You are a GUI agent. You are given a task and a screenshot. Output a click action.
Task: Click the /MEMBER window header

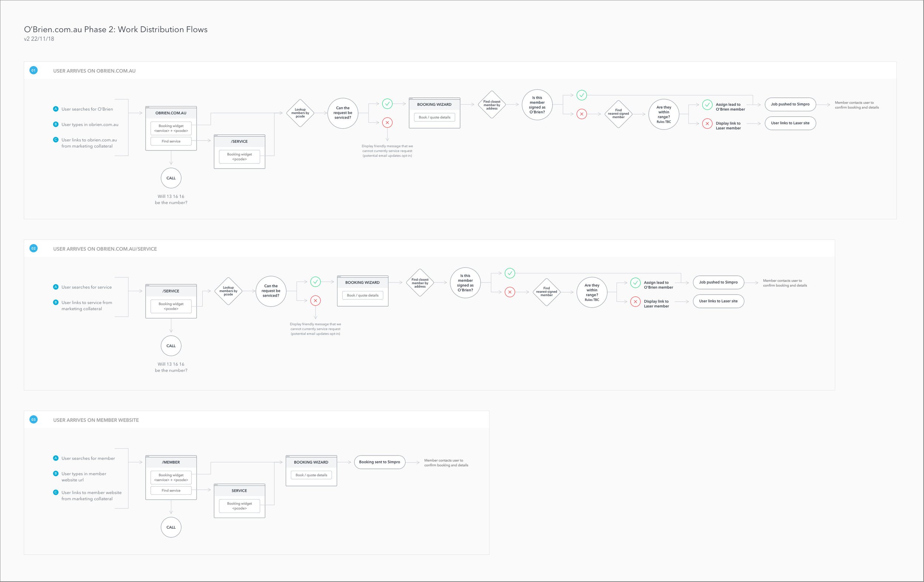coord(171,462)
